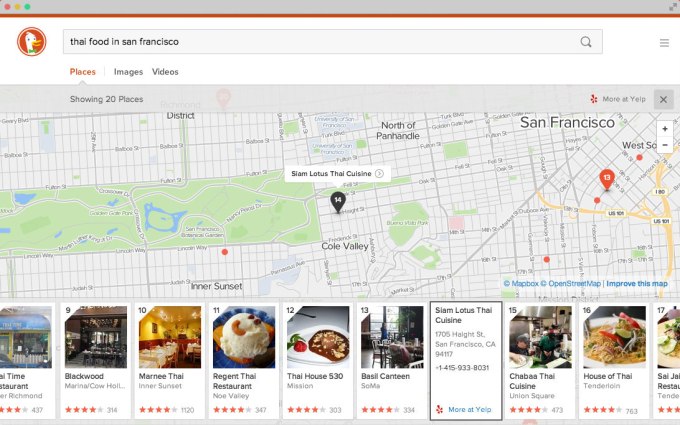Zoom out the map with minus button
The image size is (680, 425).
[665, 145]
